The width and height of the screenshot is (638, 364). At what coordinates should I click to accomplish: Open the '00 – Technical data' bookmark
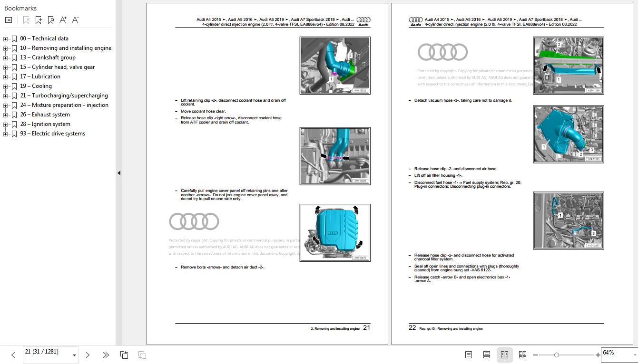[x=44, y=38]
